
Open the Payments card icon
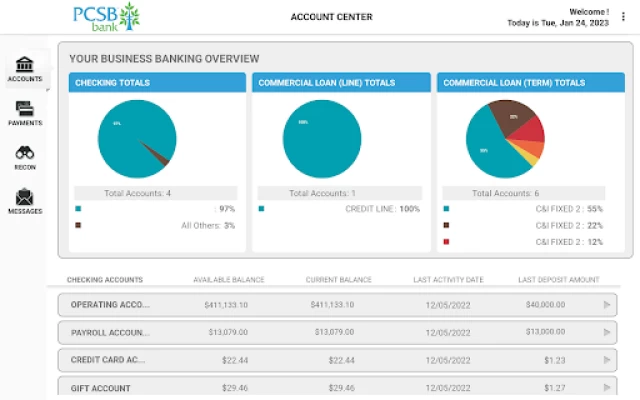click(x=24, y=109)
